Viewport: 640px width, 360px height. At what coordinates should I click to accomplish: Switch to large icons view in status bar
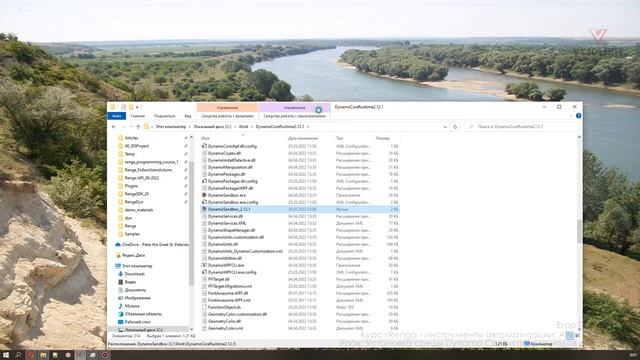[x=577, y=336]
